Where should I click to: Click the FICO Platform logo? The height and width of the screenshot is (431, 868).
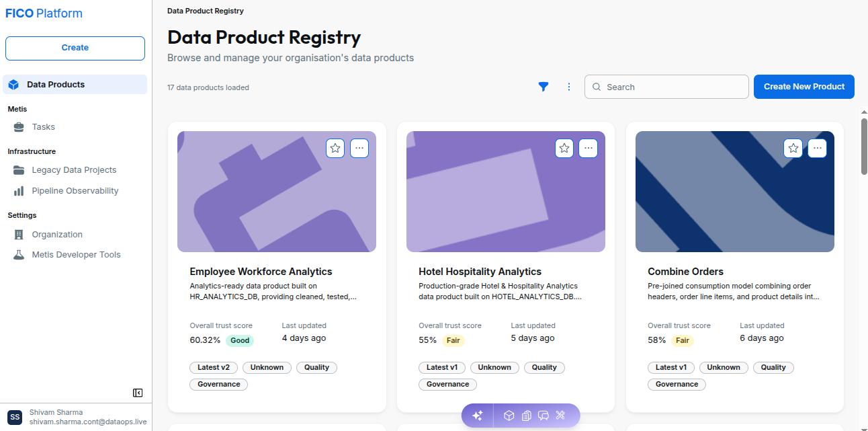click(44, 13)
